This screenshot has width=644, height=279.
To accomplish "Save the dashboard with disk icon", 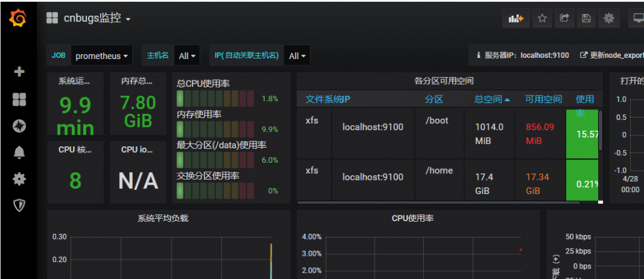I will [x=586, y=19].
